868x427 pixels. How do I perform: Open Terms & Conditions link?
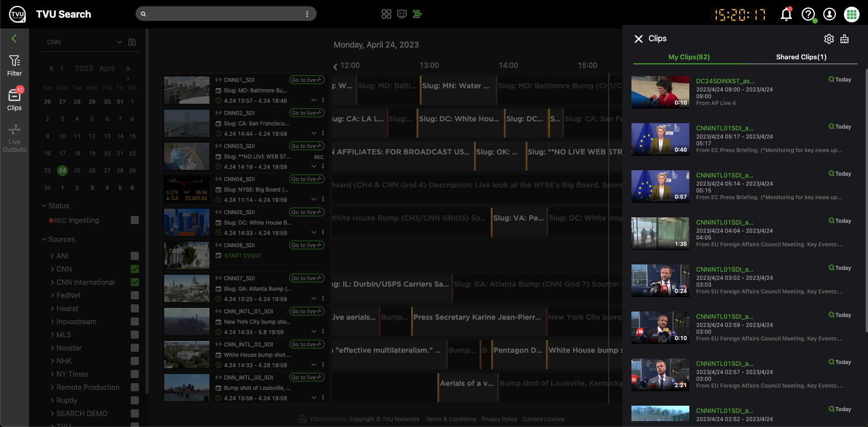(x=451, y=419)
